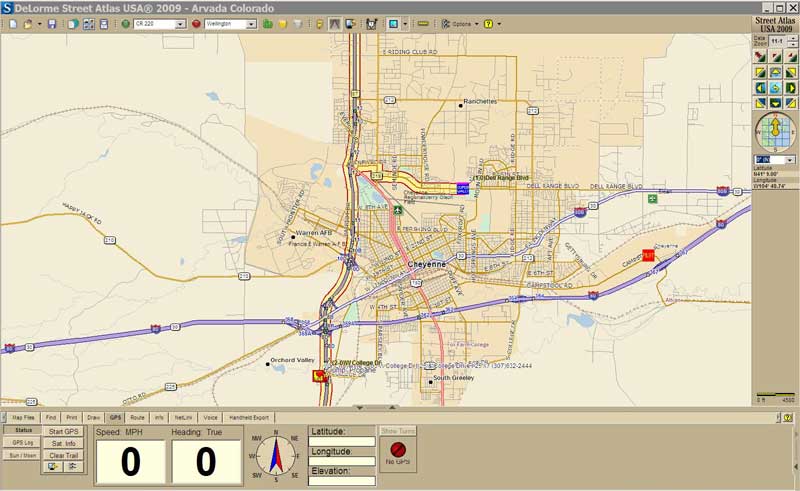This screenshot has height=491, width=800.
Task: Pan the map down with arrow
Action: 776,102
